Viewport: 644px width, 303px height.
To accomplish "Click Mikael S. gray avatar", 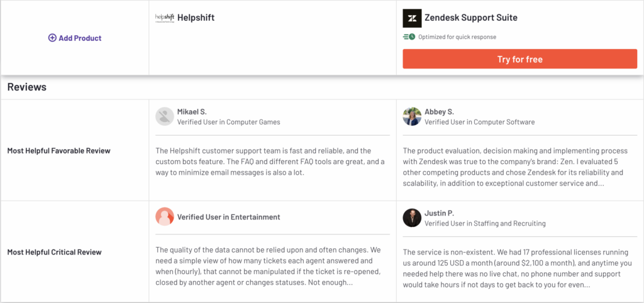I will tap(165, 116).
